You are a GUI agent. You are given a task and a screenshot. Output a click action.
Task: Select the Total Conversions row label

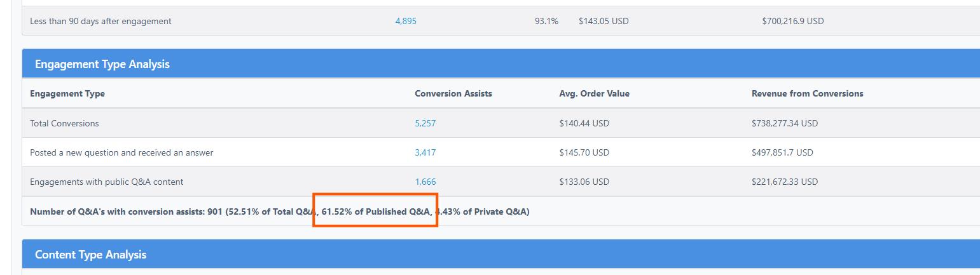coord(64,123)
